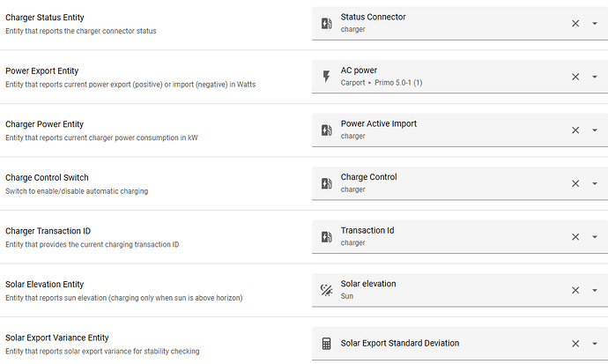Click the lightning bolt icon beside AC power
This screenshot has width=608, height=364.
(x=327, y=77)
